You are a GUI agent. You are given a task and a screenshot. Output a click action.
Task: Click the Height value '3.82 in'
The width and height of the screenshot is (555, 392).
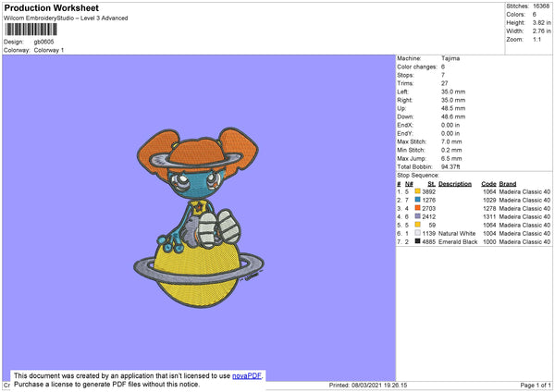tap(541, 22)
